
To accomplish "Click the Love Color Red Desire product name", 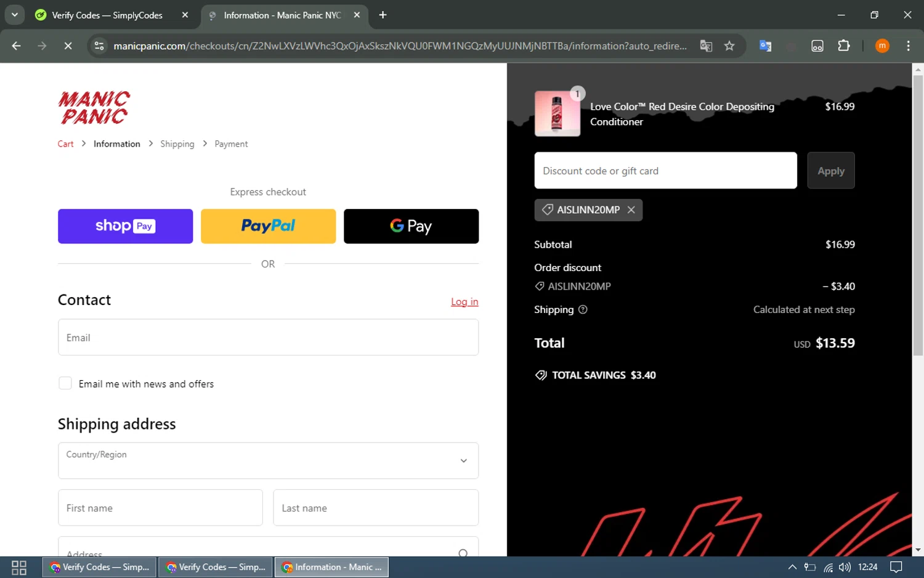I will (x=682, y=114).
